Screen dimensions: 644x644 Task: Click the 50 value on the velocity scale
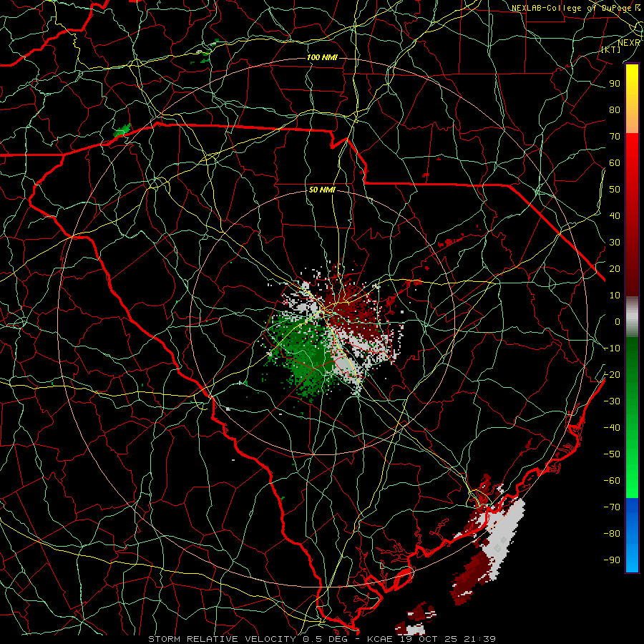point(615,190)
